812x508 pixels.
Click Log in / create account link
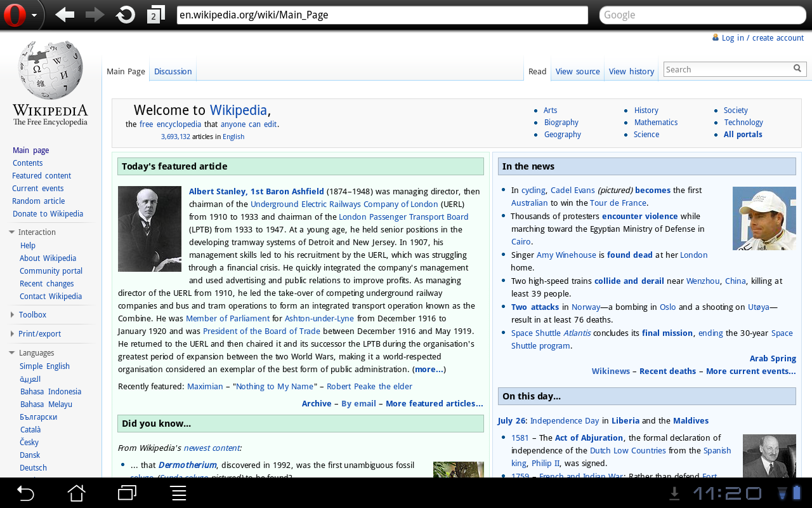click(763, 38)
